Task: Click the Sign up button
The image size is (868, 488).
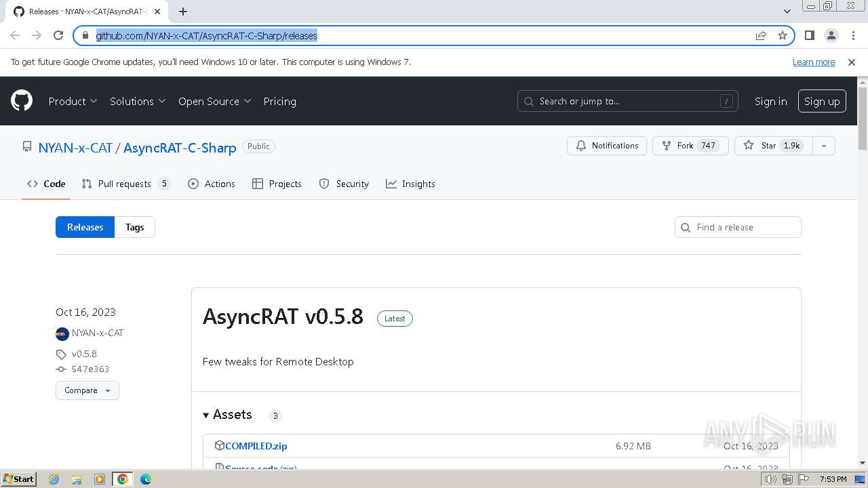Action: tap(822, 101)
